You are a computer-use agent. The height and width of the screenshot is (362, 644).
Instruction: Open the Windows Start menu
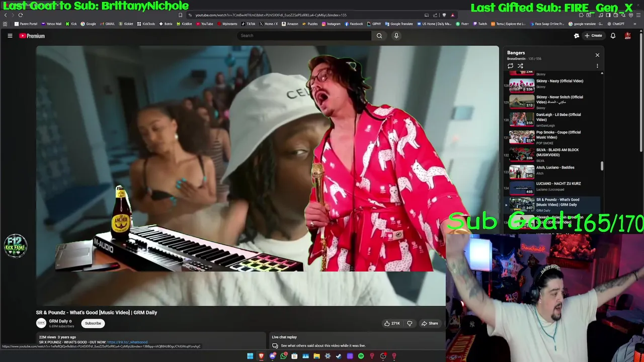point(250,356)
